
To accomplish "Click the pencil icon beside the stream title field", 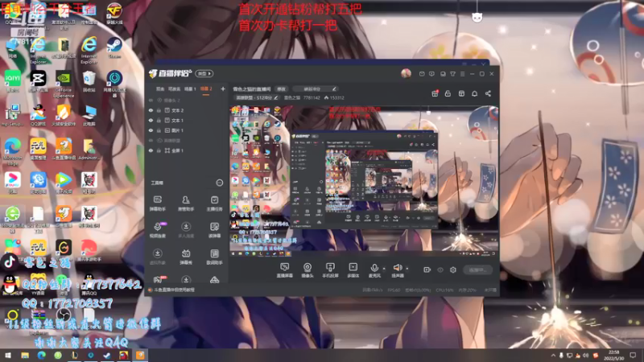I will coord(334,88).
